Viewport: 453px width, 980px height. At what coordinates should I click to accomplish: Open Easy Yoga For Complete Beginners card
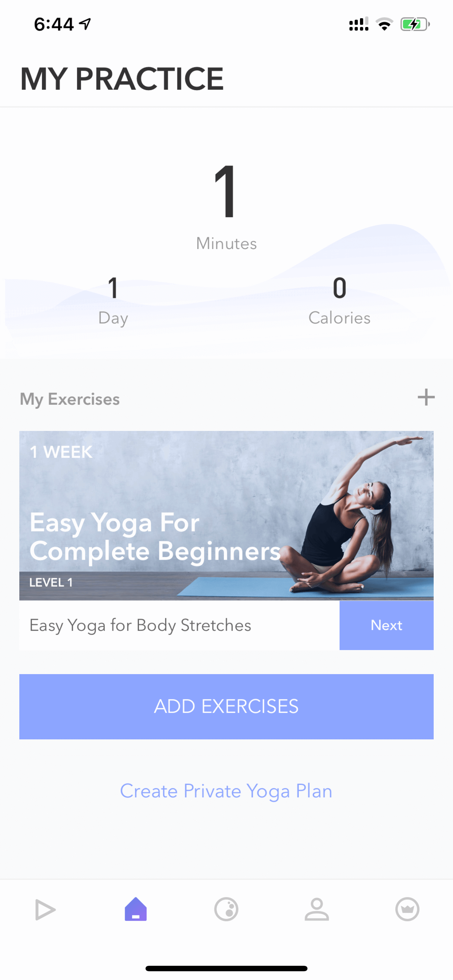click(x=226, y=516)
